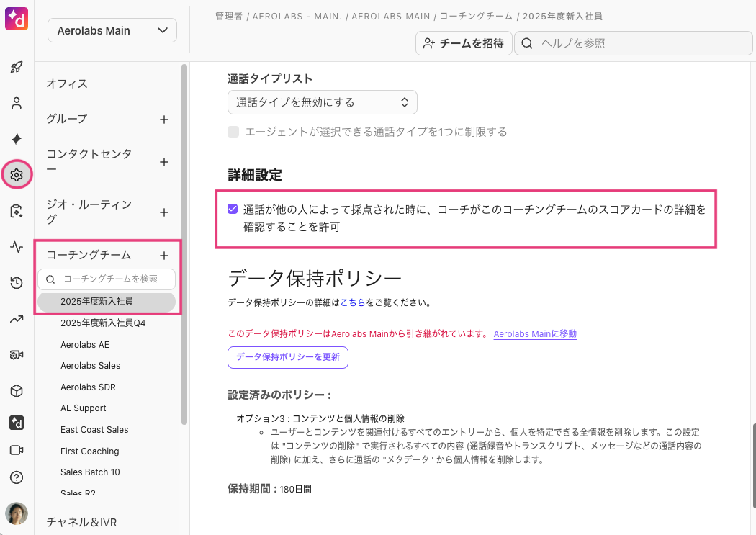This screenshot has width=756, height=535.
Task: Open the オフィス menu item
Action: pos(67,84)
